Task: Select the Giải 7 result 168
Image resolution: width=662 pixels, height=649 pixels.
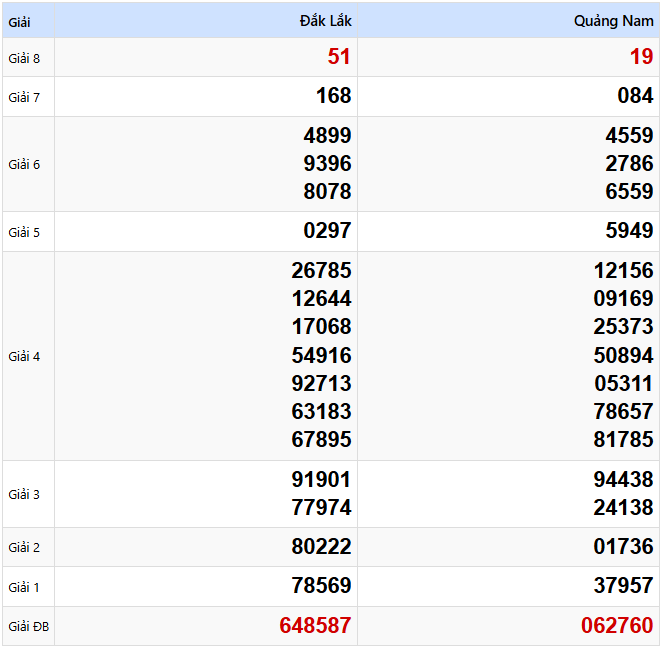Action: [333, 96]
